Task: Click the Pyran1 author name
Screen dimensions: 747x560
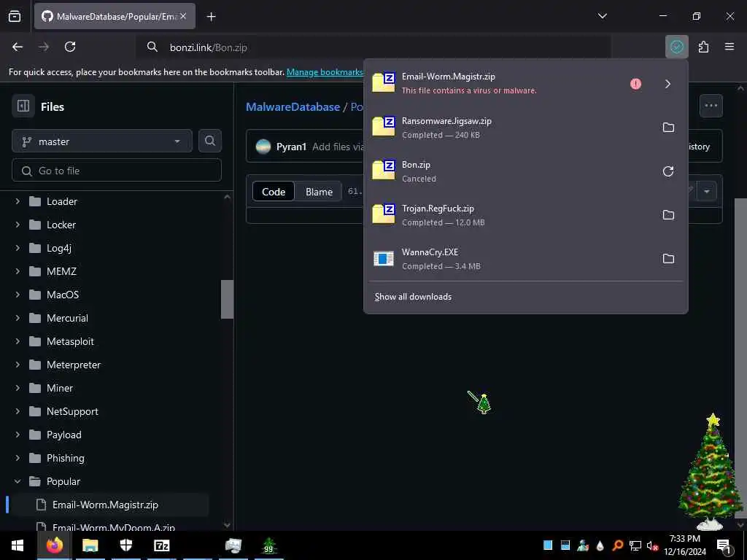Action: (291, 147)
